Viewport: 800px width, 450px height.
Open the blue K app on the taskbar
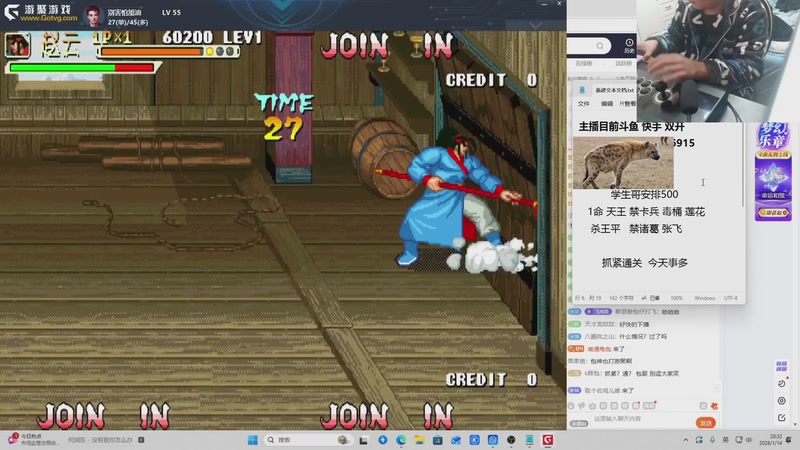click(474, 440)
